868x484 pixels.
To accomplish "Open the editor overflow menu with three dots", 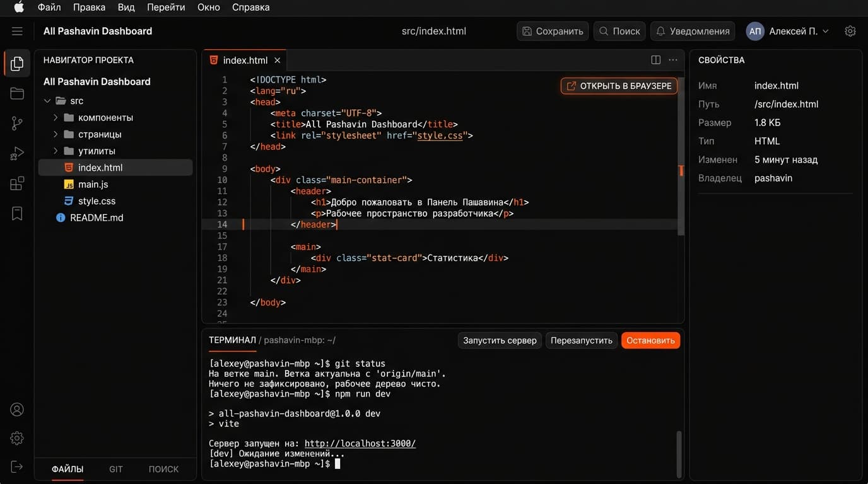I will pos(672,59).
